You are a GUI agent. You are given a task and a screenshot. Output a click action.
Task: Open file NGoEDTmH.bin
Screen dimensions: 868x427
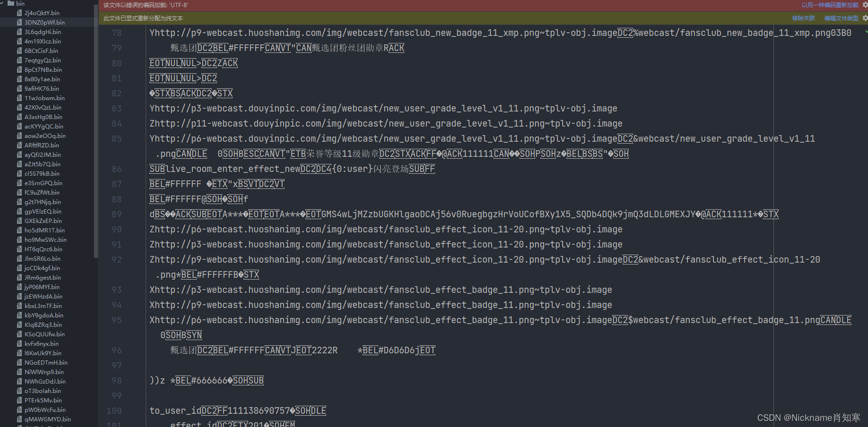46,362
